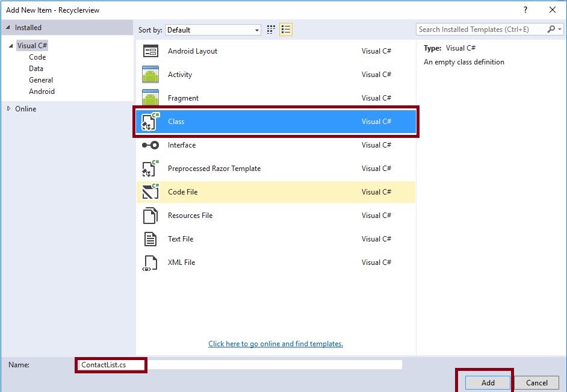Select the 'Text File' row label

pyautogui.click(x=181, y=239)
